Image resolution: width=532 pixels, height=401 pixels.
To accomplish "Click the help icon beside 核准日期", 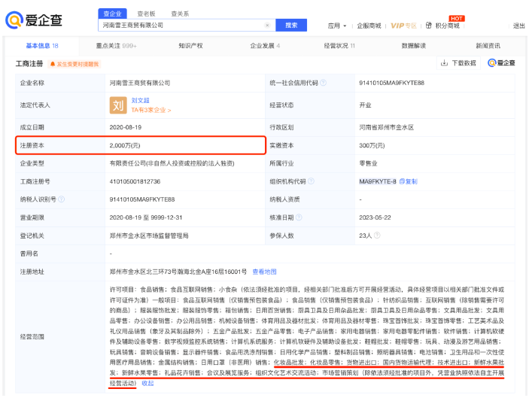I will 299,217.
